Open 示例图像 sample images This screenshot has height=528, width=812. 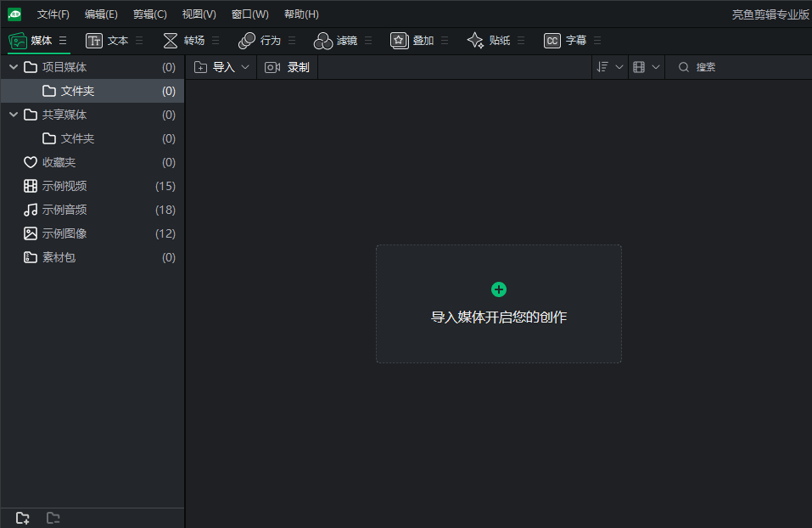coord(92,233)
